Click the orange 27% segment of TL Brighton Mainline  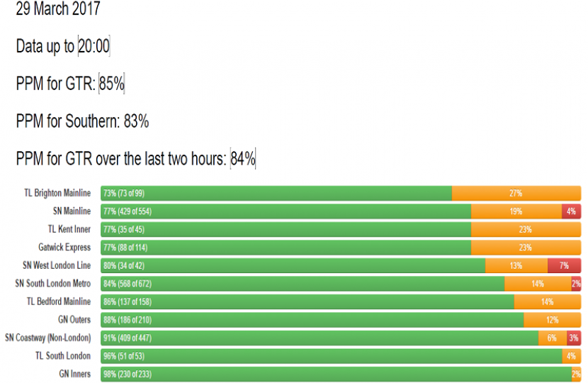pyautogui.click(x=516, y=193)
